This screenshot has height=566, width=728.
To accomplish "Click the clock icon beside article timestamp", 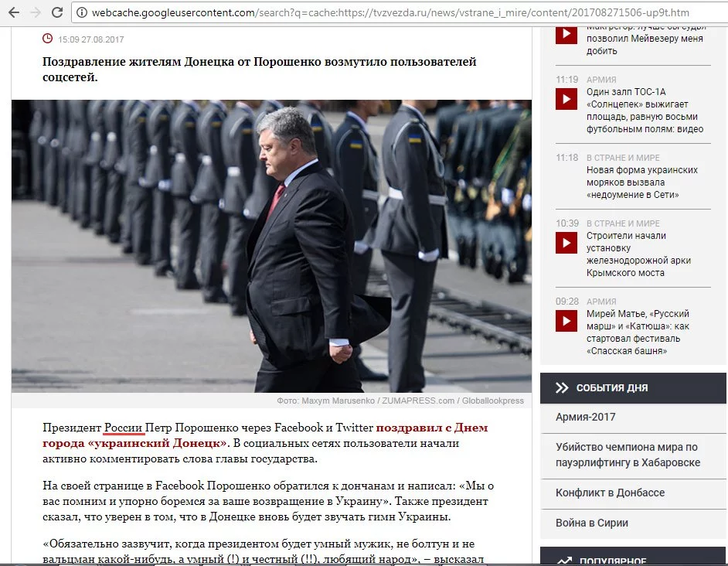I will (47, 39).
